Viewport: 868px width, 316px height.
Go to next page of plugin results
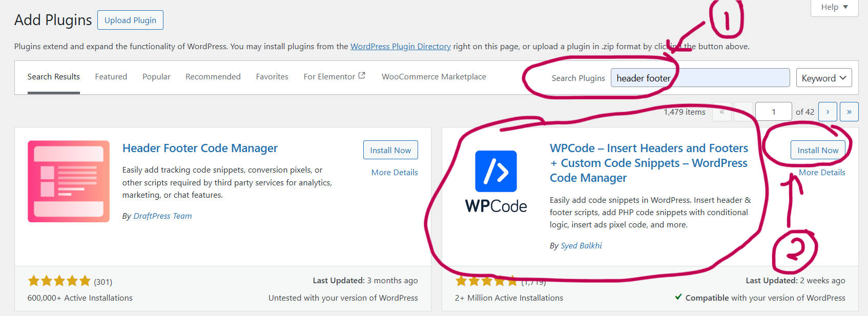(828, 112)
